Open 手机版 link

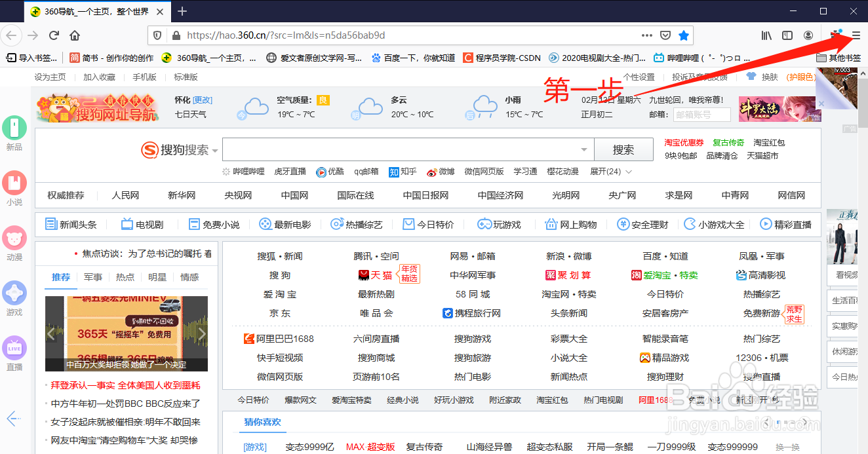click(144, 77)
